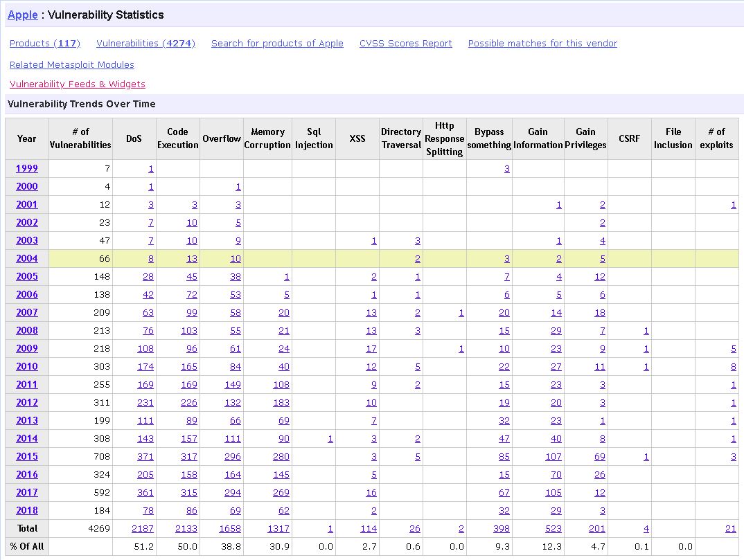
Task: Click Possible matches for this vendor
Action: pos(542,43)
